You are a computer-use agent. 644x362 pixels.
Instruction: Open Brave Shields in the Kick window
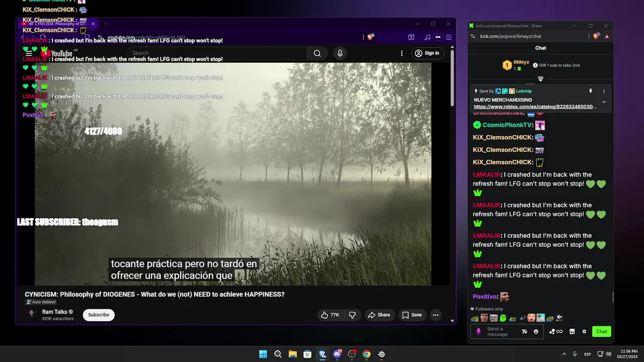[x=596, y=36]
